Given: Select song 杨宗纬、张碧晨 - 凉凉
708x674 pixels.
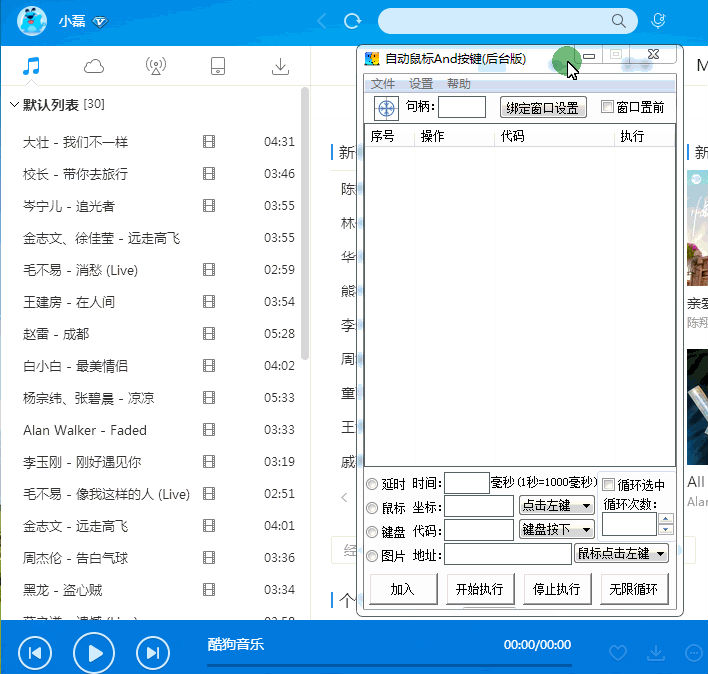Looking at the screenshot, I should (154, 398).
